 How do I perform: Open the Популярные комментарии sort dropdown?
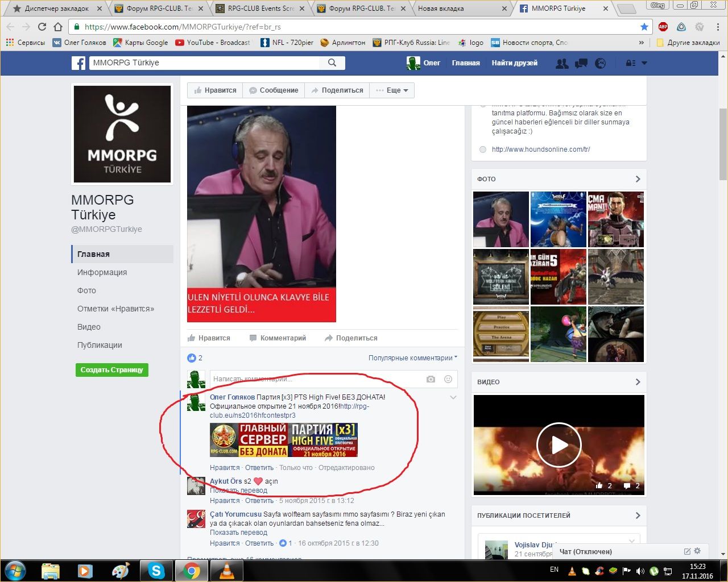click(413, 358)
